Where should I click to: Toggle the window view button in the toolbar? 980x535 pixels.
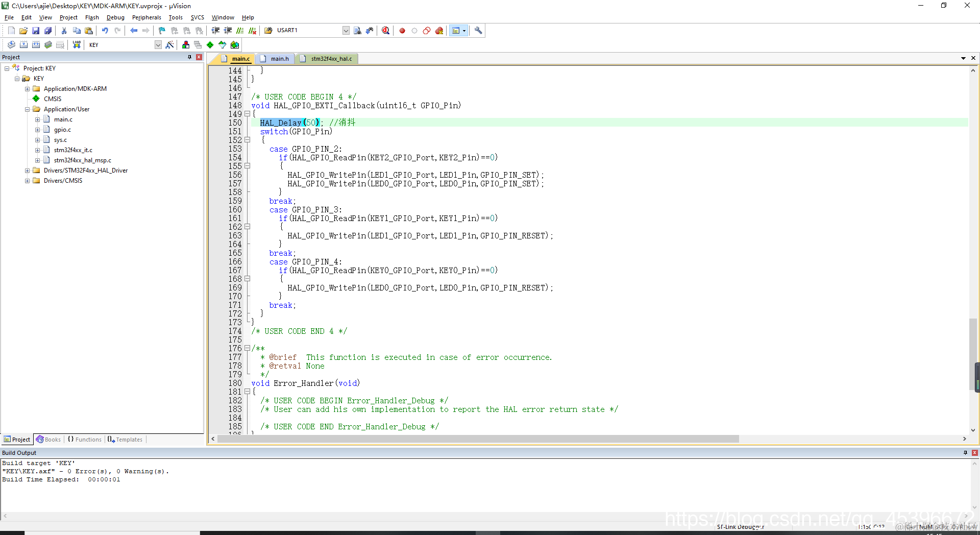coord(456,31)
